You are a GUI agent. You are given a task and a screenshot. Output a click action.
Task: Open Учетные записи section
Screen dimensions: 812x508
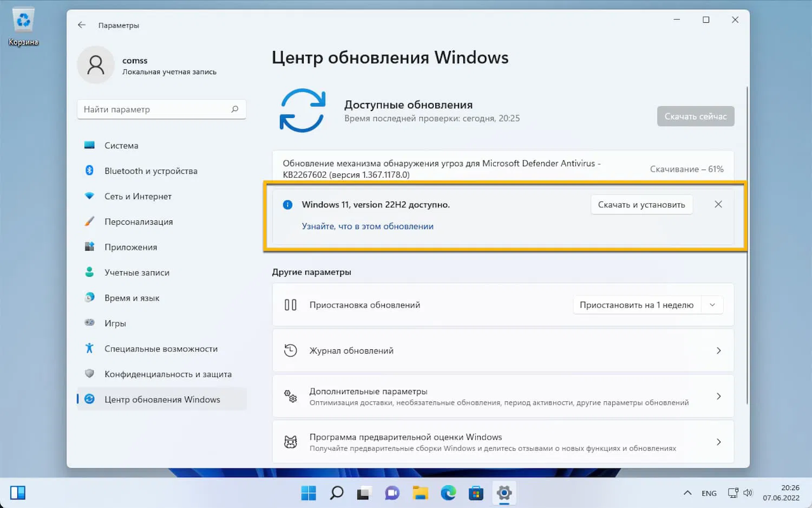click(x=162, y=272)
